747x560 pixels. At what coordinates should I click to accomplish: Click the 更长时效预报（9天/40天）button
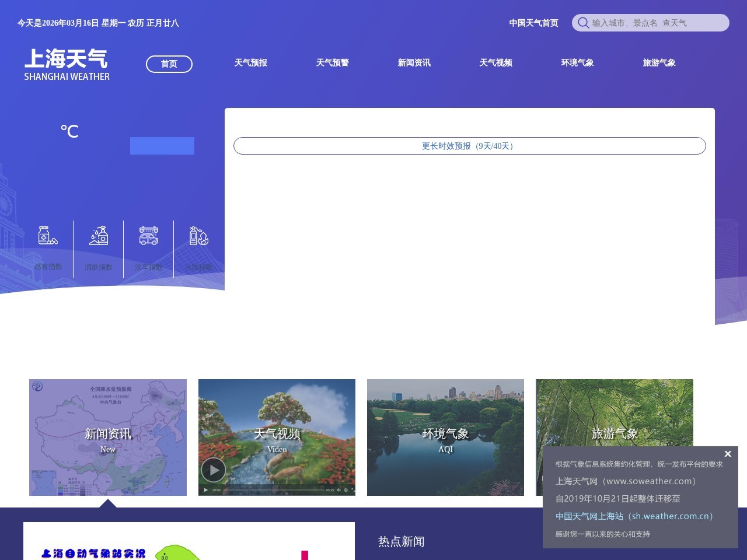pyautogui.click(x=469, y=146)
